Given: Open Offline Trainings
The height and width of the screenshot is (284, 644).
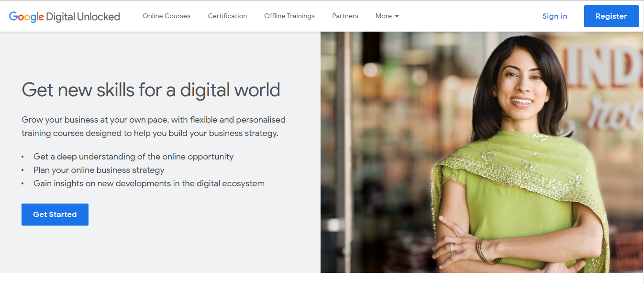Looking at the screenshot, I should (289, 16).
